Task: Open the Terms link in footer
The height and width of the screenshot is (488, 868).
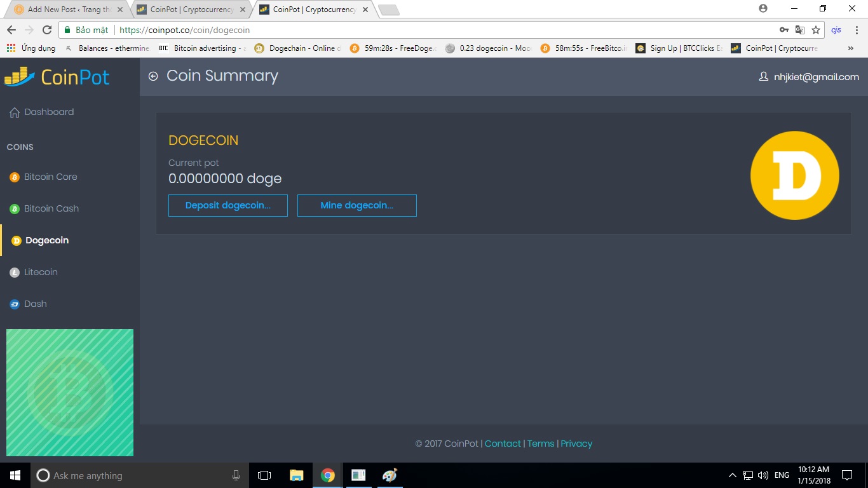Action: point(541,444)
